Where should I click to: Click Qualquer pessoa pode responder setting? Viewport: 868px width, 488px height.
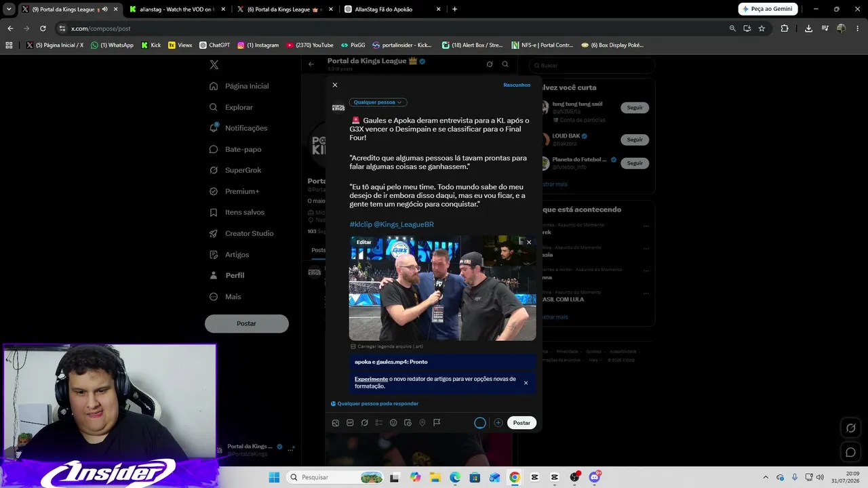coord(374,403)
